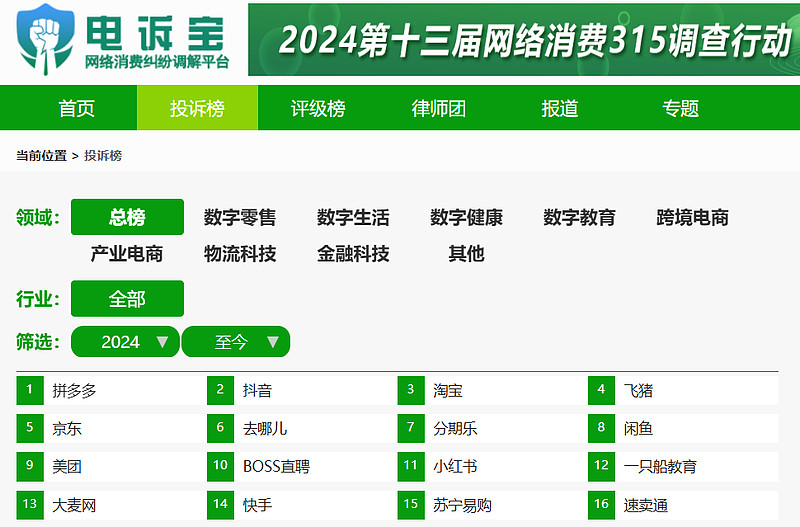Filter by 物流科技 domain

(240, 254)
